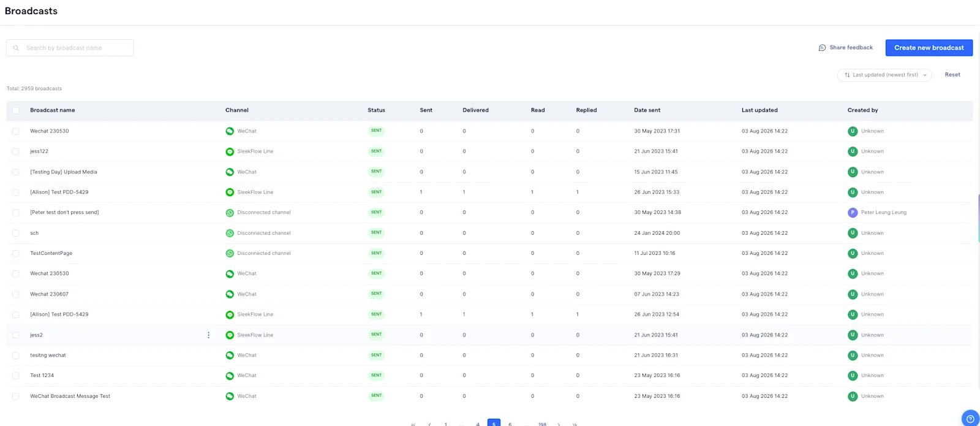The height and width of the screenshot is (426, 980).
Task: Select the Testing Day Upload Media row checkbox
Action: pos(16,172)
